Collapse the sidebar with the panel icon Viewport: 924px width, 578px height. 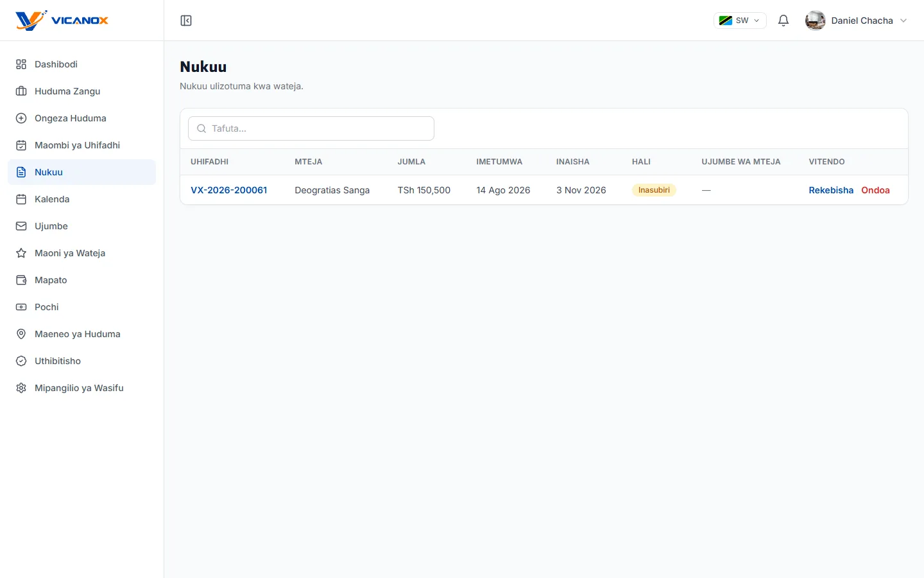tap(186, 21)
